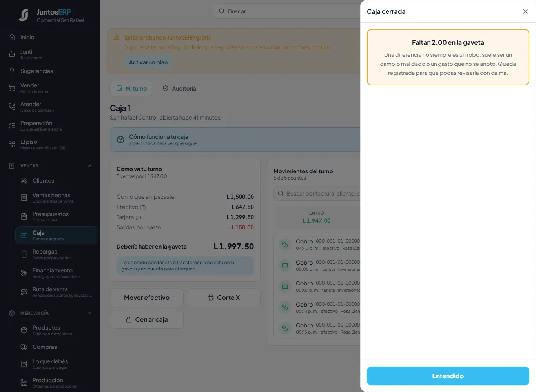Viewport: 536px width, 392px height.
Task: Click Activar un plan button
Action: [148, 62]
